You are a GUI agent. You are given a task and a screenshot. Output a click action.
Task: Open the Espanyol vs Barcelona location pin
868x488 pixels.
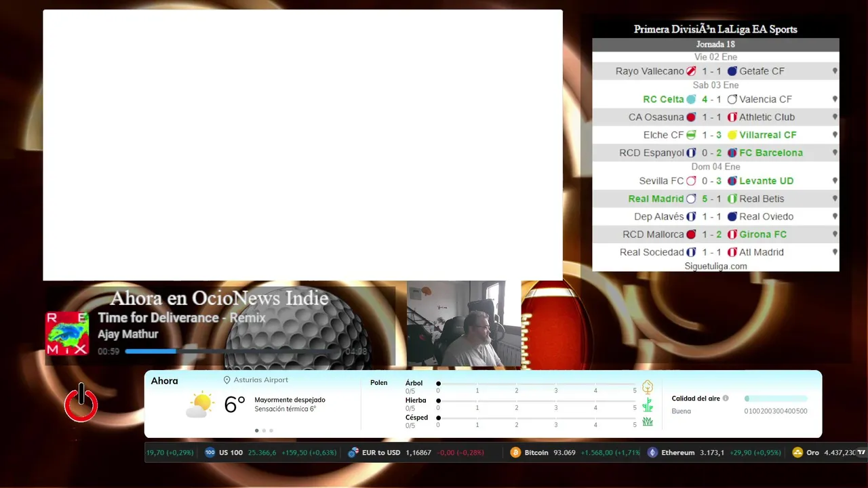point(835,152)
